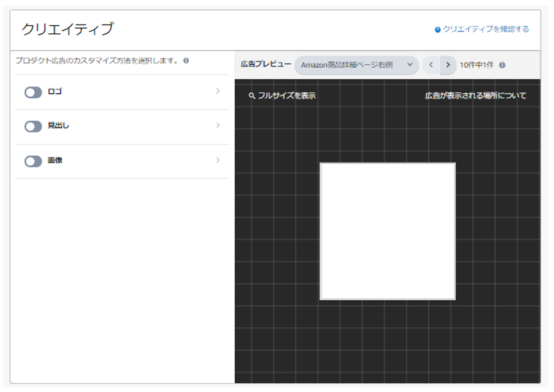Screen dimensions: 554x392
Task: Click the help icon before クリエイティブを確認する
Action: click(438, 30)
